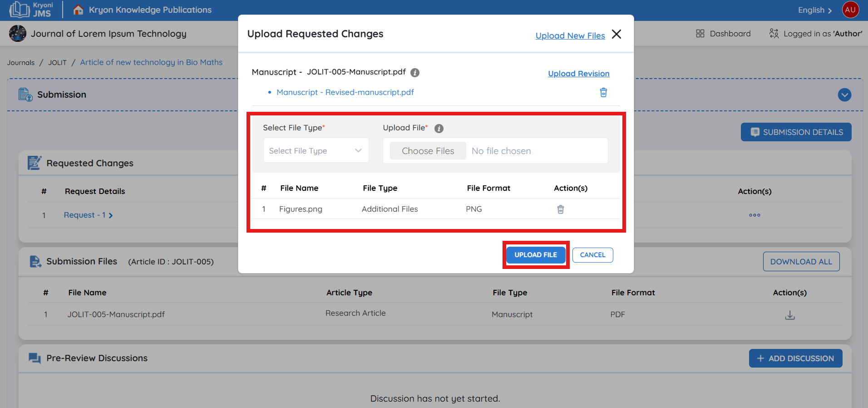Close the Upload Requested Changes dialog
This screenshot has height=408, width=868.
[616, 35]
